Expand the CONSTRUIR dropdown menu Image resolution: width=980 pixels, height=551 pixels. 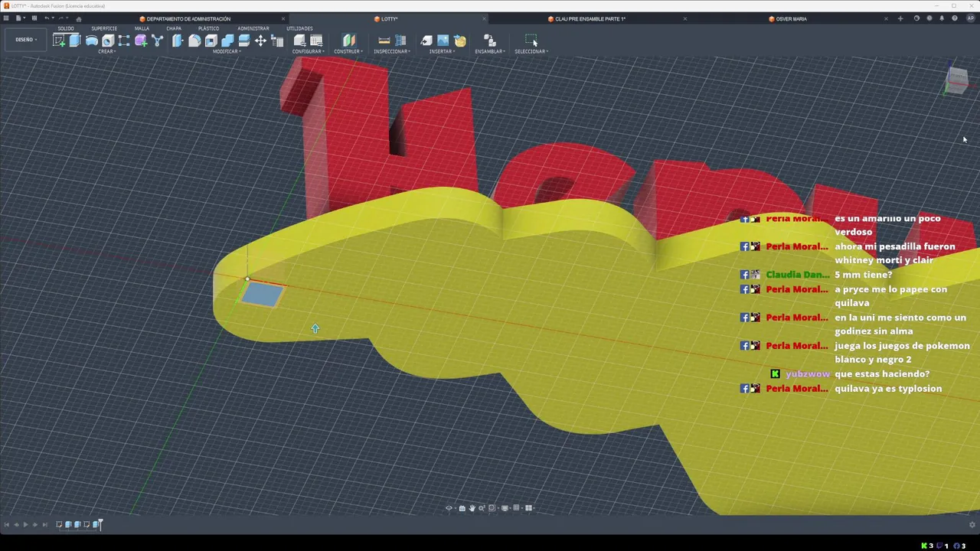pyautogui.click(x=348, y=51)
